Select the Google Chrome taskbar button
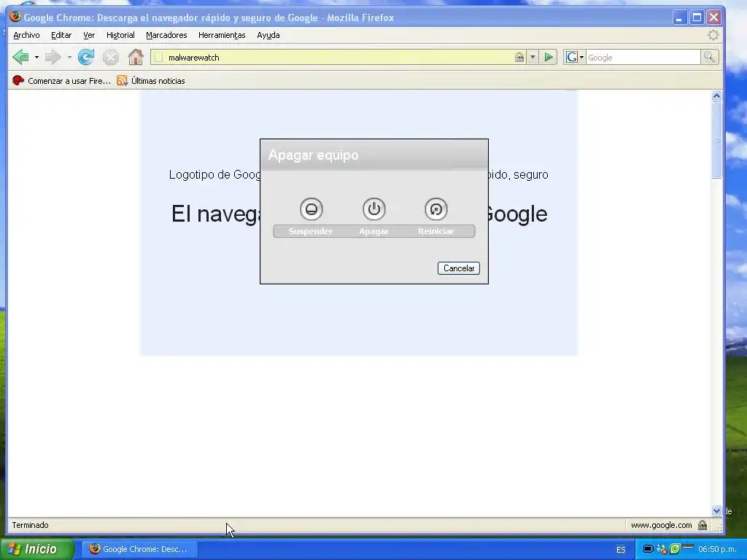The height and width of the screenshot is (560, 747). coord(139,549)
